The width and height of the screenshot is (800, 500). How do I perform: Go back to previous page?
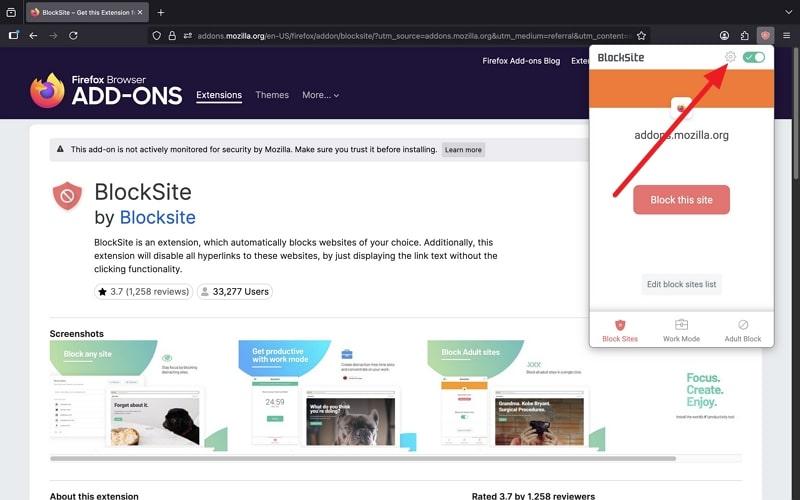[33, 35]
